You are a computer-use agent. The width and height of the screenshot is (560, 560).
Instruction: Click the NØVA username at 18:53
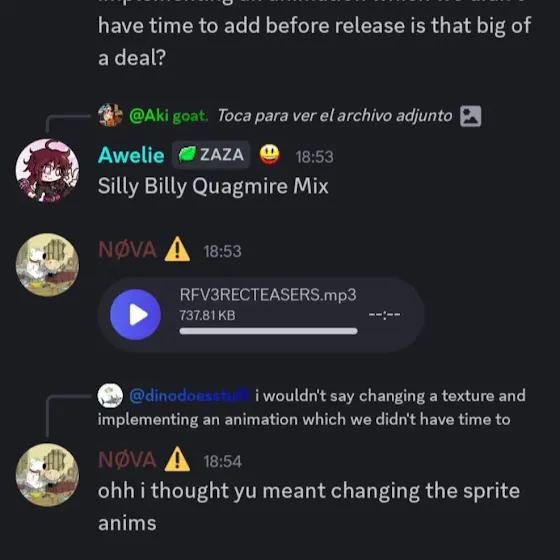[128, 250]
